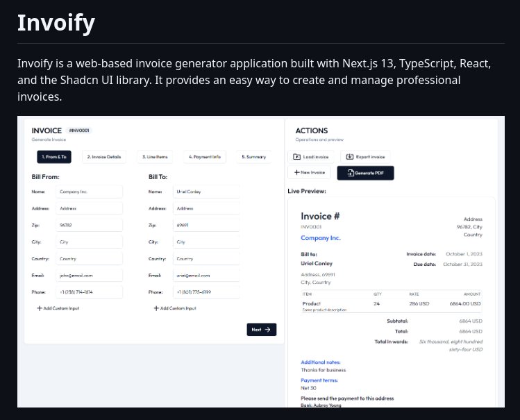Click the document icon on Generate PDF
Viewport: 520px width, 420px height.
click(x=350, y=172)
